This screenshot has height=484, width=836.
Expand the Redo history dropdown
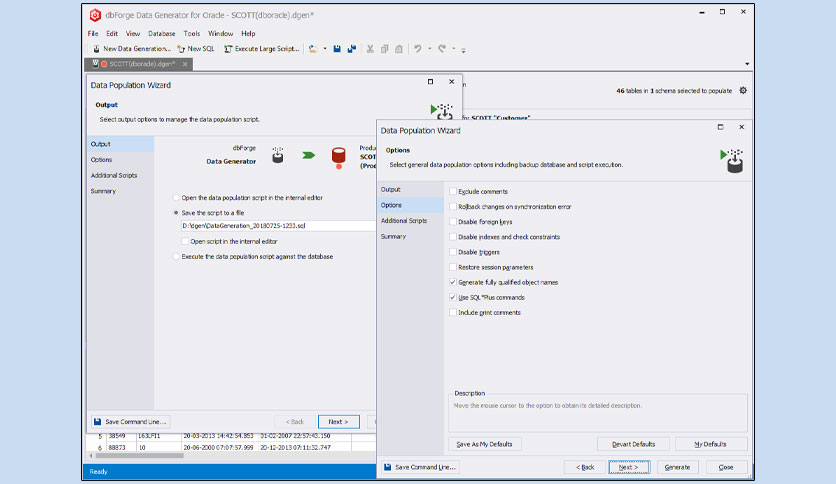click(x=454, y=49)
